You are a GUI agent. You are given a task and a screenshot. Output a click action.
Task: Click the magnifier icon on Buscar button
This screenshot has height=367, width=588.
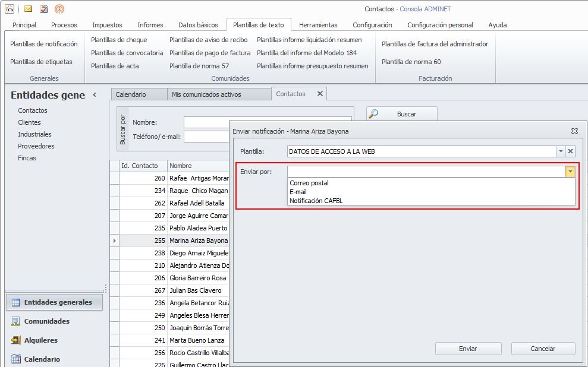click(373, 114)
